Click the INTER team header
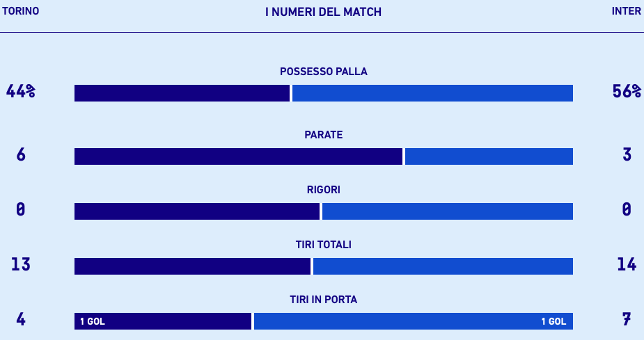 coord(626,11)
